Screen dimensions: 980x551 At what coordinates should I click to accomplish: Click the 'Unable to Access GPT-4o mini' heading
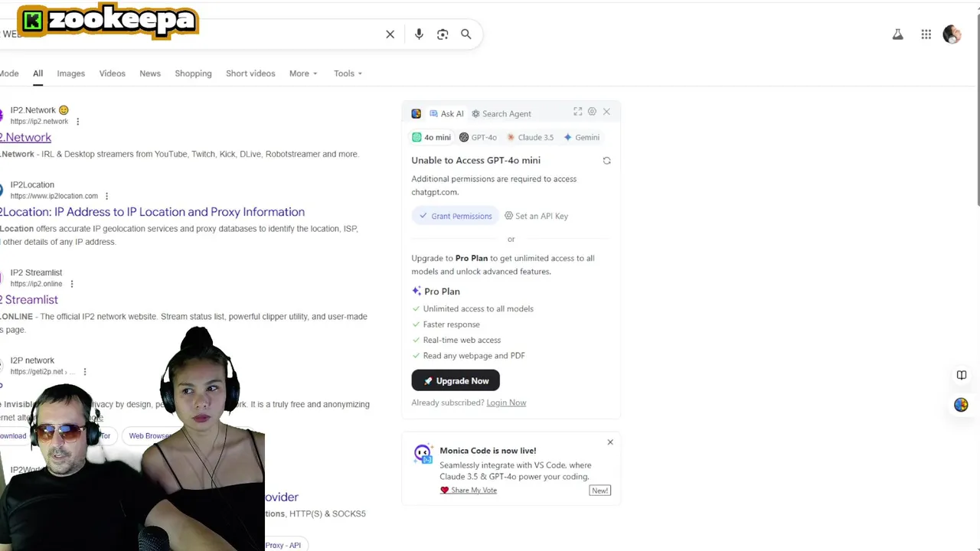pyautogui.click(x=475, y=160)
